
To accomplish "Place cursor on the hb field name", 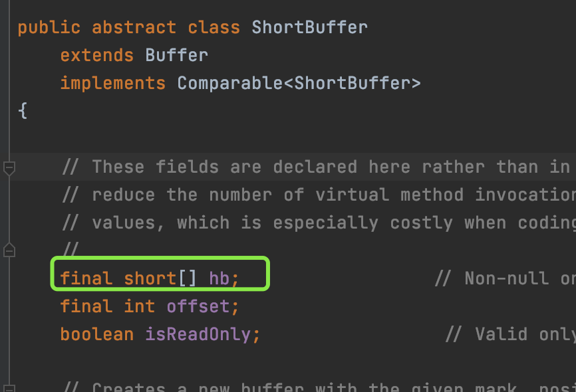I will (x=219, y=278).
